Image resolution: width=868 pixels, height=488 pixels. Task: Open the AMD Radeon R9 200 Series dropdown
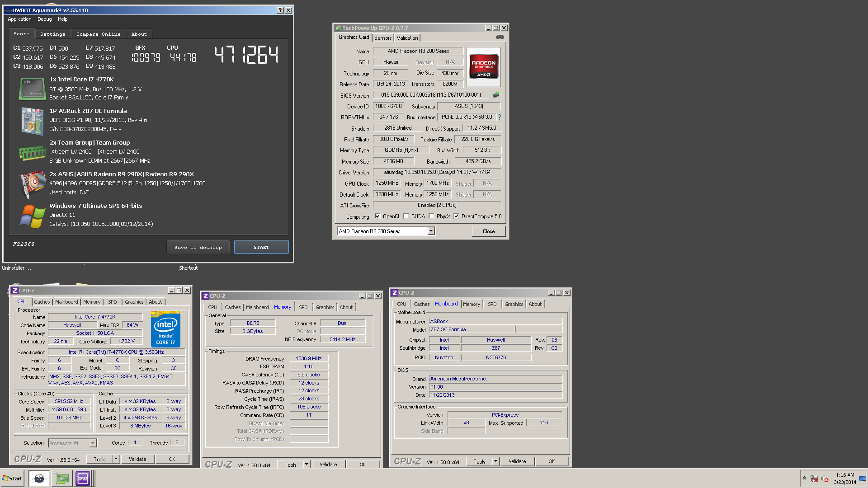(x=386, y=231)
